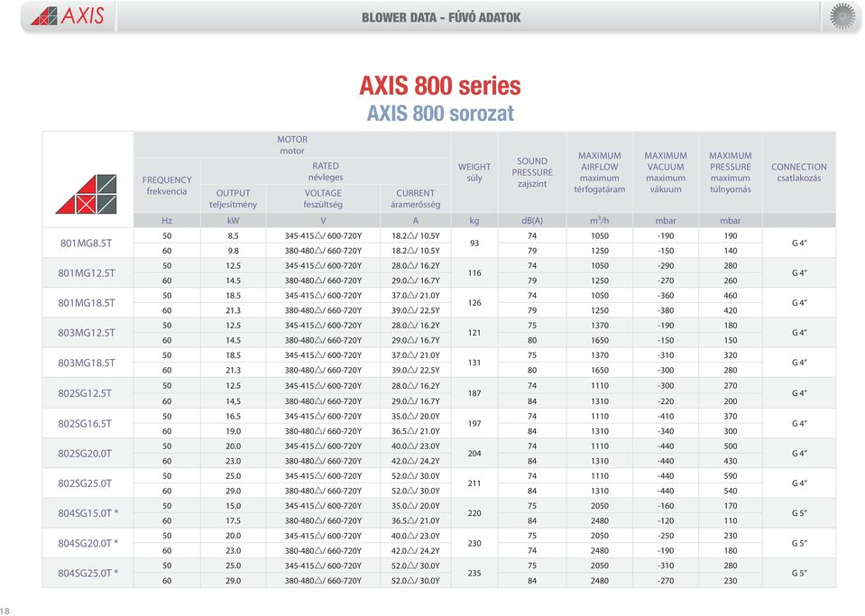Select model 802SG16.5T in the table
865x616 pixels.
85,424
